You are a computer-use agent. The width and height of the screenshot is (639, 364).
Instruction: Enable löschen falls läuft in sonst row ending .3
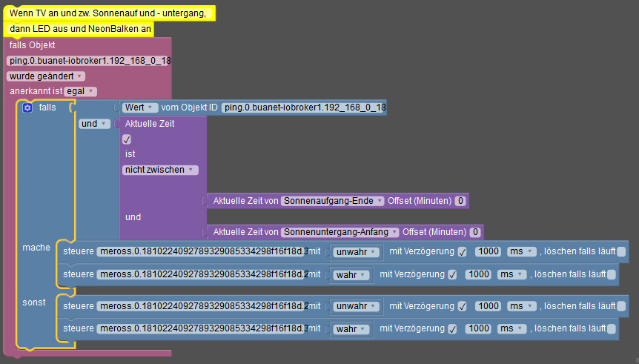coord(612,329)
